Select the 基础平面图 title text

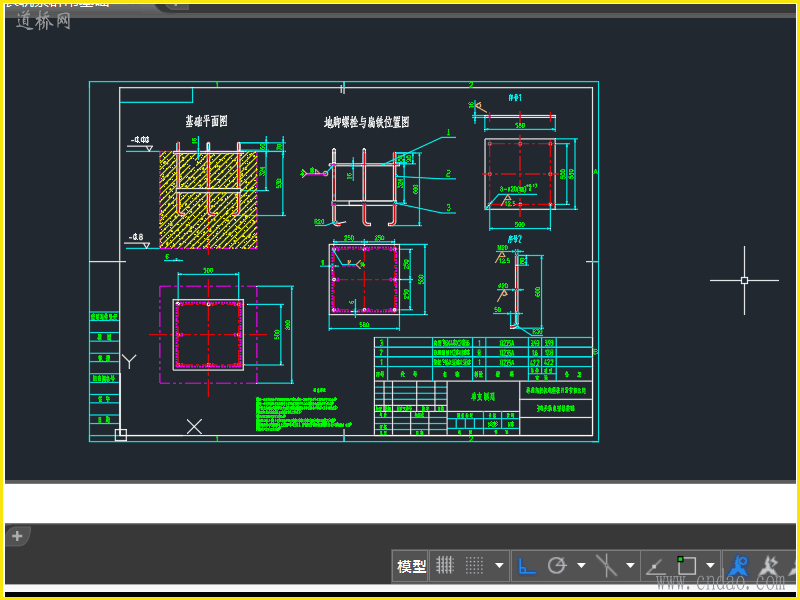point(206,121)
